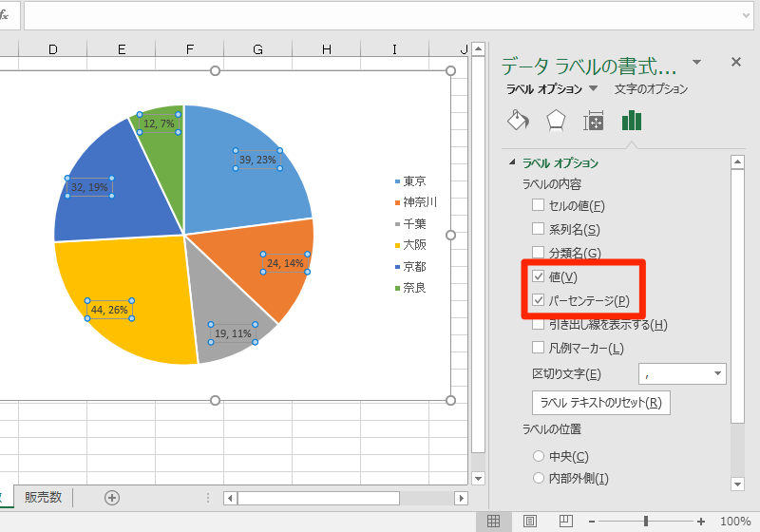Screen dimensions: 760x532
Task: Click worksheet vertical scroll down arrow
Action: [x=479, y=479]
